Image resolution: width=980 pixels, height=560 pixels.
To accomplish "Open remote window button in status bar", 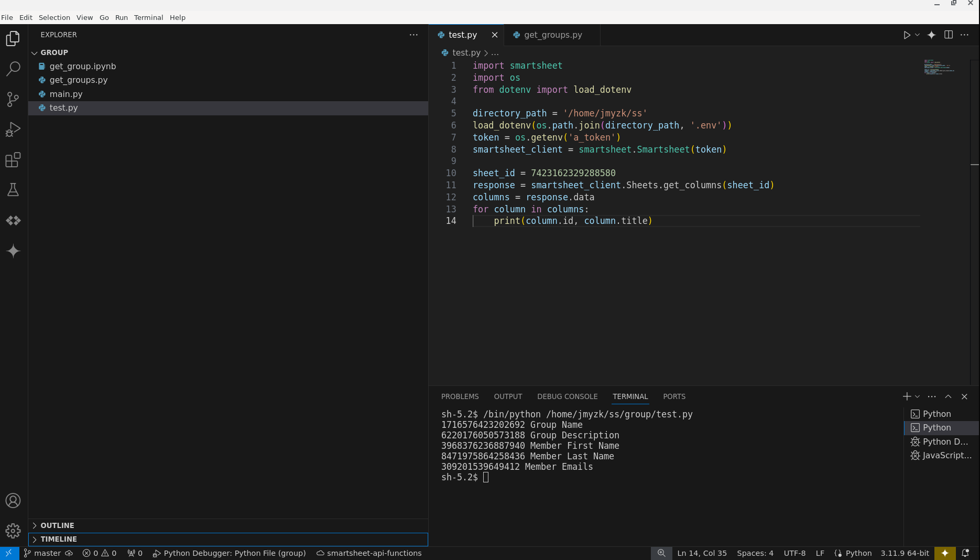I will (9, 553).
